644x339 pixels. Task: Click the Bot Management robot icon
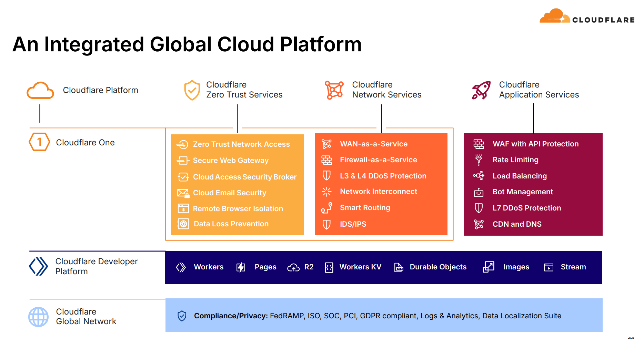(x=479, y=192)
